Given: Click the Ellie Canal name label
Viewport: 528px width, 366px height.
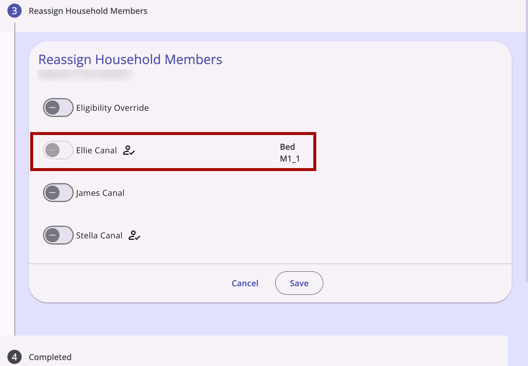Looking at the screenshot, I should (x=96, y=150).
